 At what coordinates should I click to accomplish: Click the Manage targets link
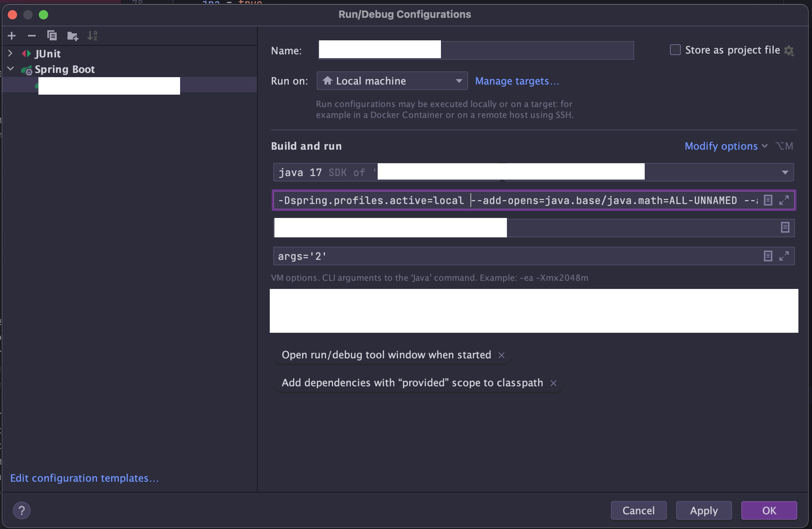coord(517,81)
